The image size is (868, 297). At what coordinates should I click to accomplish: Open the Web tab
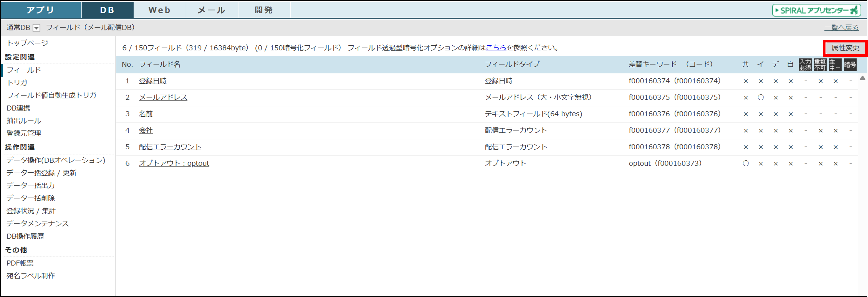point(159,10)
